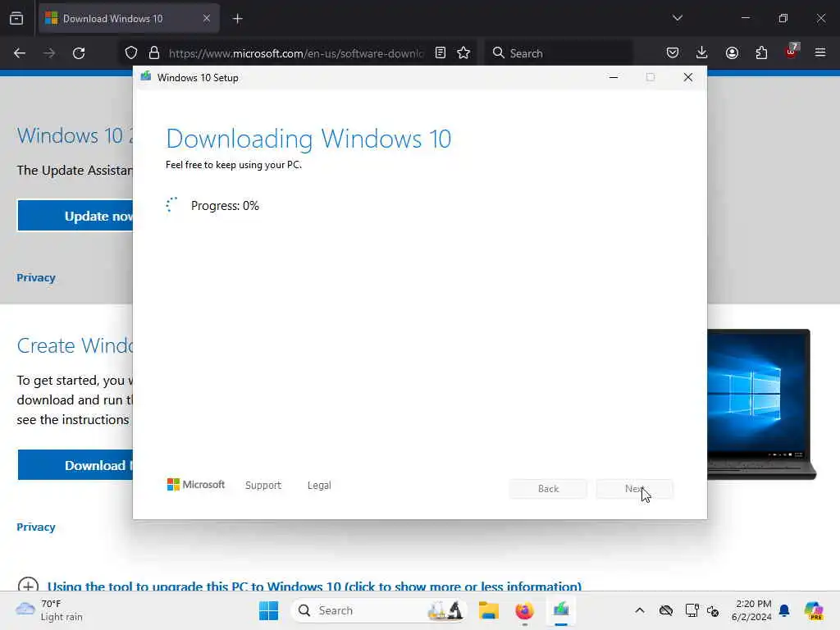
Task: Open the 'Using the tool to upgrade' link
Action: tap(314, 586)
